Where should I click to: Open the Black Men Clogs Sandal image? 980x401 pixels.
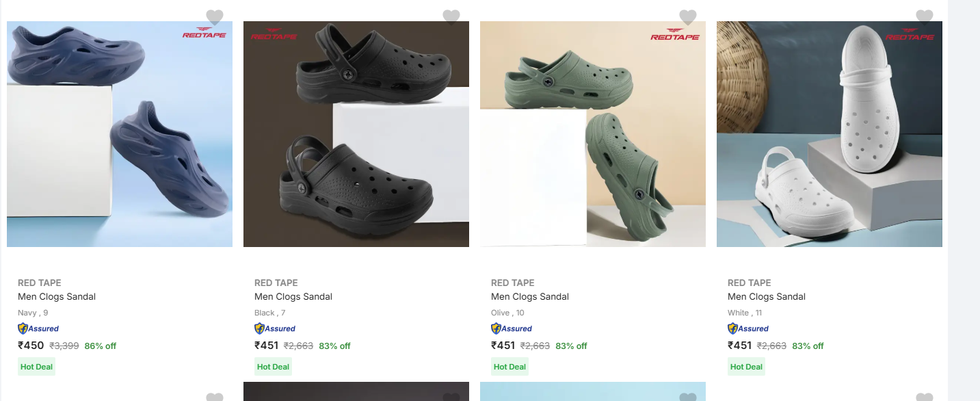356,134
